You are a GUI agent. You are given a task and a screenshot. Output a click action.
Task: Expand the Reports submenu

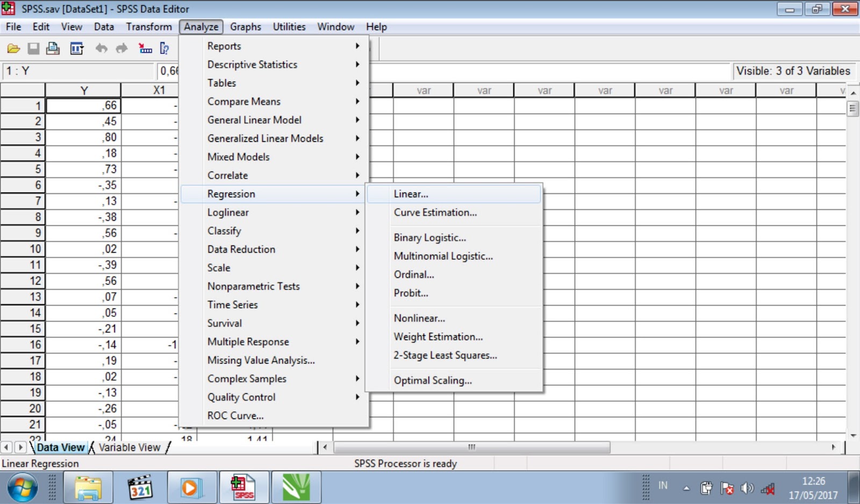pos(274,46)
